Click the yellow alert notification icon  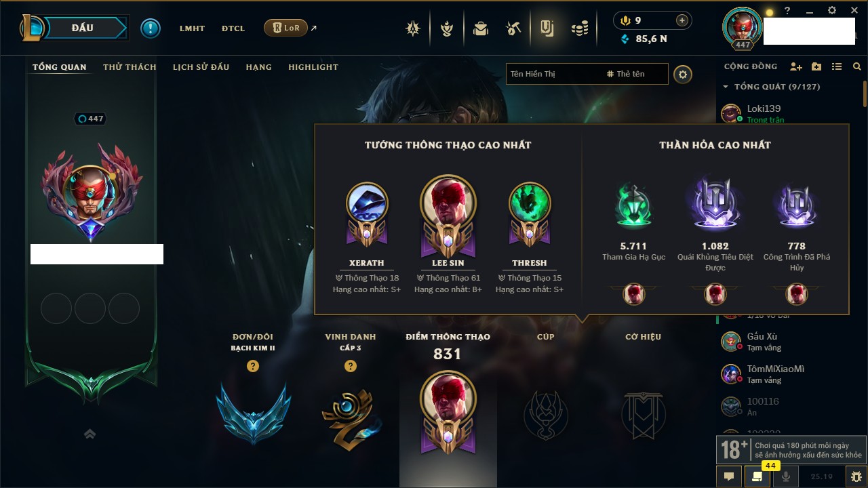click(x=151, y=28)
